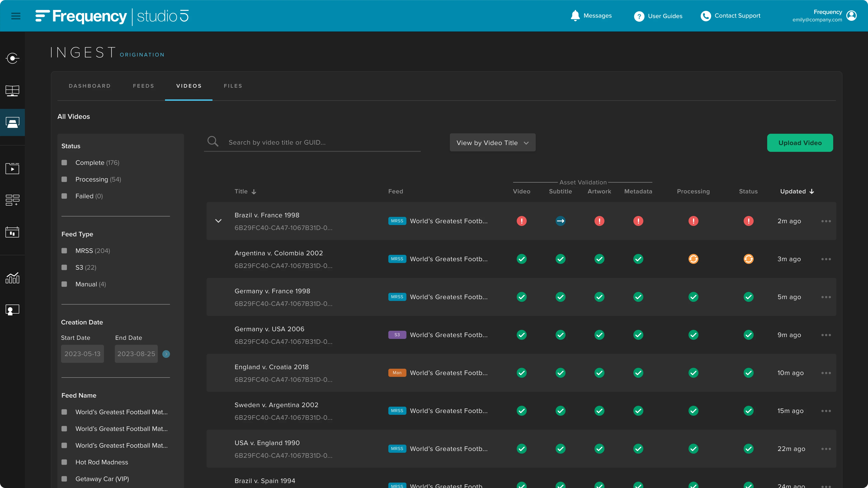Click red video error icon for Brazil v. France
The height and width of the screenshot is (488, 868).
(522, 221)
